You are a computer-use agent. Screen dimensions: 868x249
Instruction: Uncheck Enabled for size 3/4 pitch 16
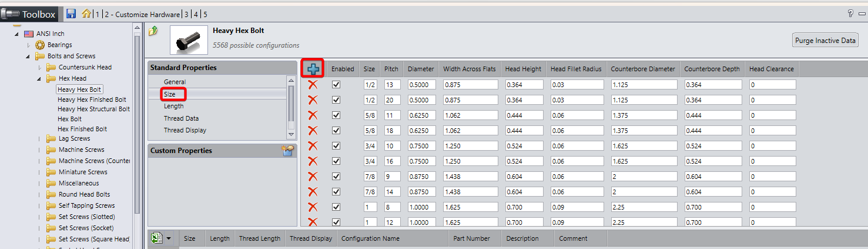[336, 161]
